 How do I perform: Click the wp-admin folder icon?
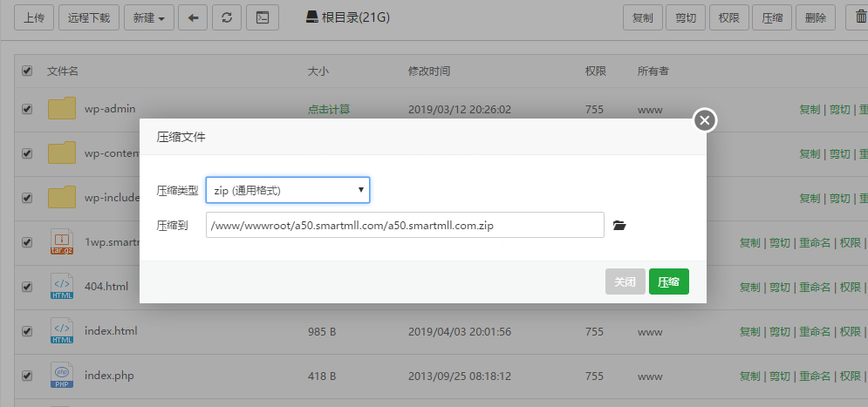pos(62,109)
